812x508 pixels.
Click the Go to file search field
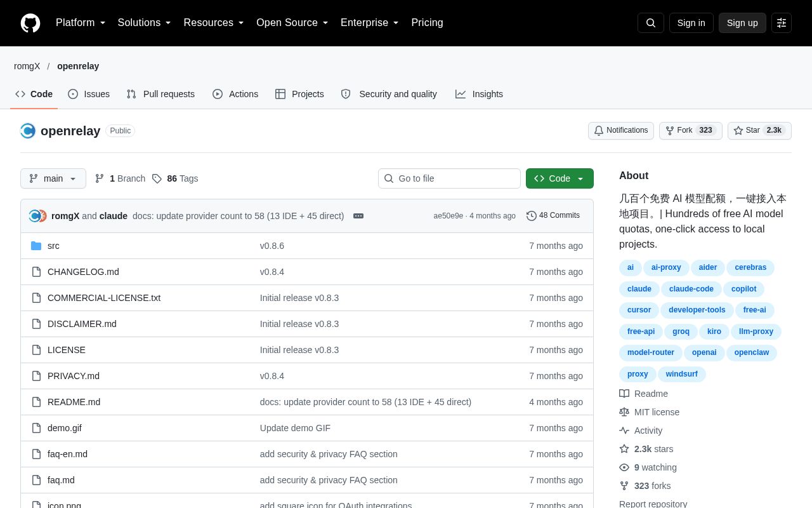(449, 178)
